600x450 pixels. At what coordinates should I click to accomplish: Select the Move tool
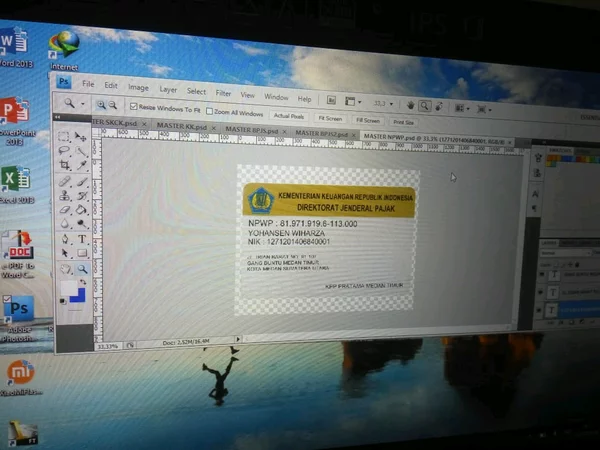pos(80,137)
